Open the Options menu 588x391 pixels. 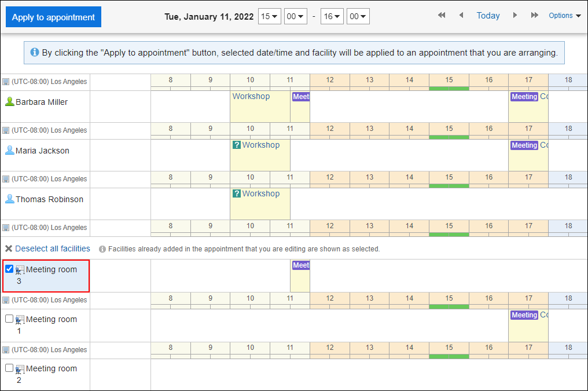point(565,16)
